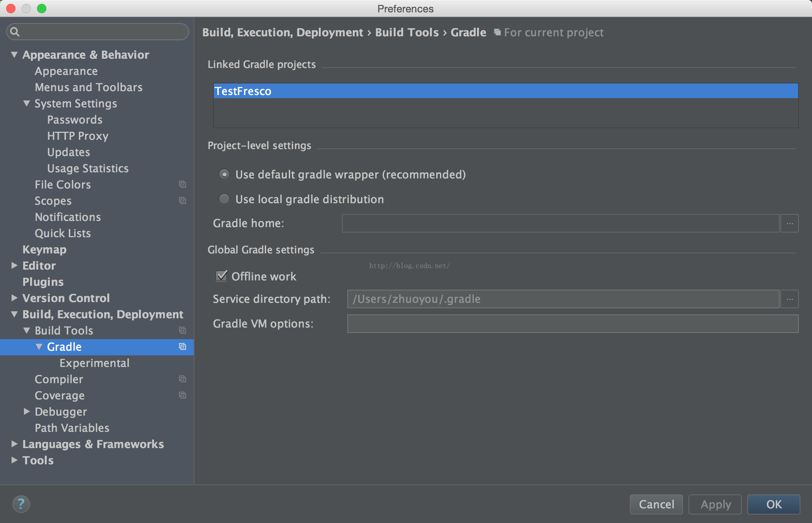Open the Coverage settings page

click(x=60, y=396)
